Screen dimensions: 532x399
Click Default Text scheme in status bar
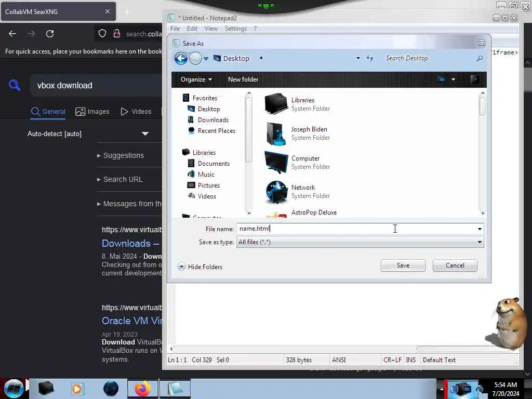[439, 360]
